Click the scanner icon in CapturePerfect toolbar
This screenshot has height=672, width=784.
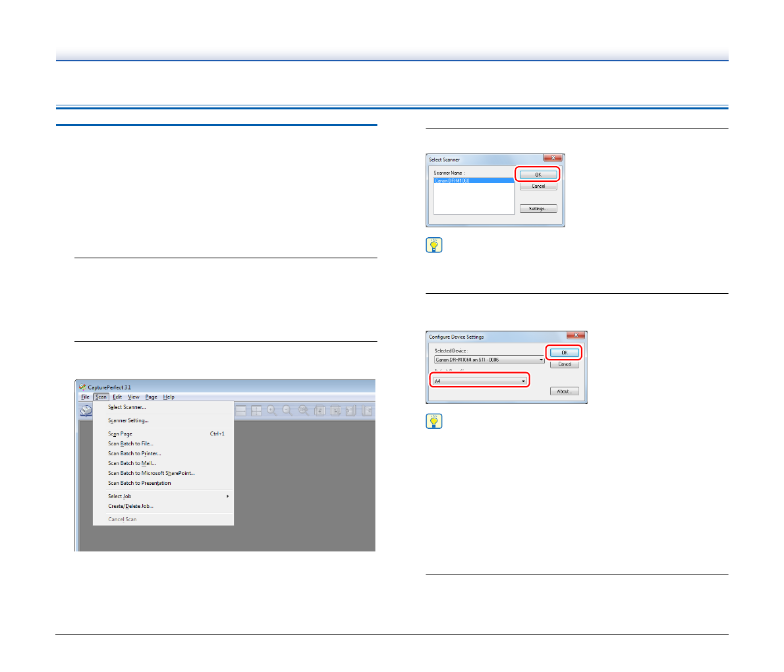tap(86, 410)
